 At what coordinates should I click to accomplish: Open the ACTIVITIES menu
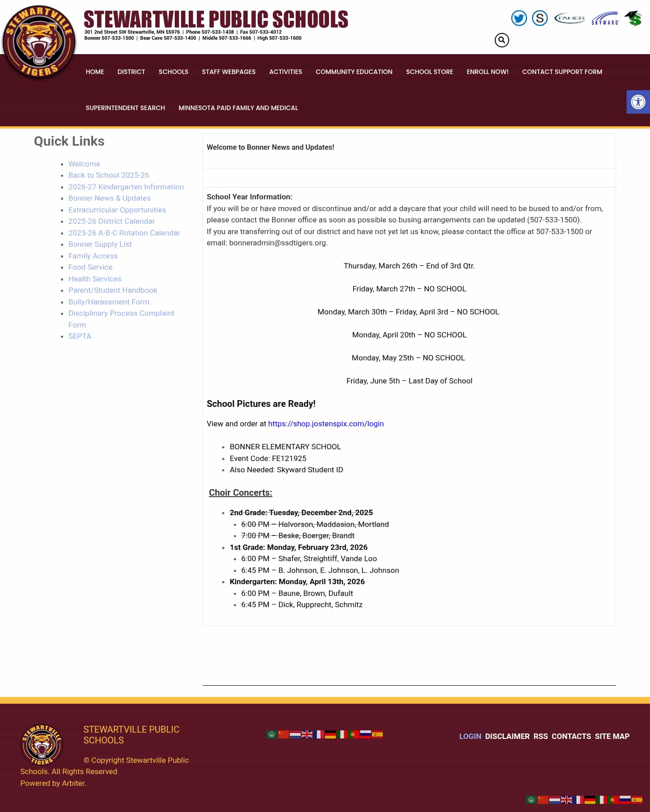click(x=286, y=72)
